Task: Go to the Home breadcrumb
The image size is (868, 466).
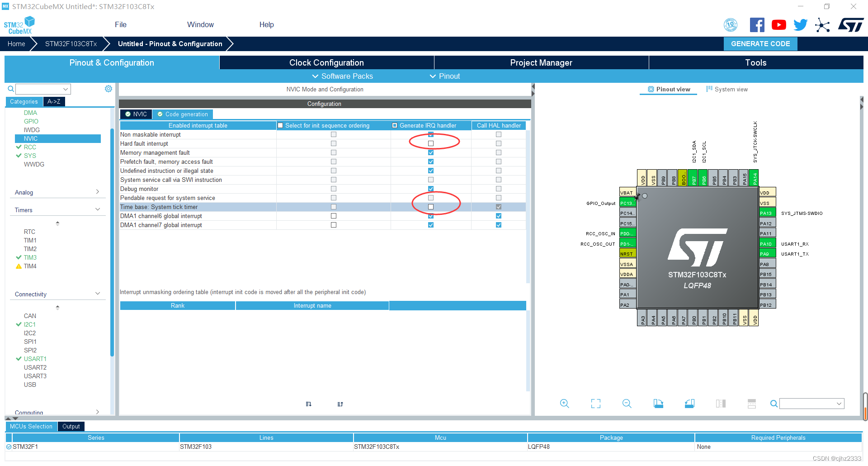Action: tap(16, 44)
